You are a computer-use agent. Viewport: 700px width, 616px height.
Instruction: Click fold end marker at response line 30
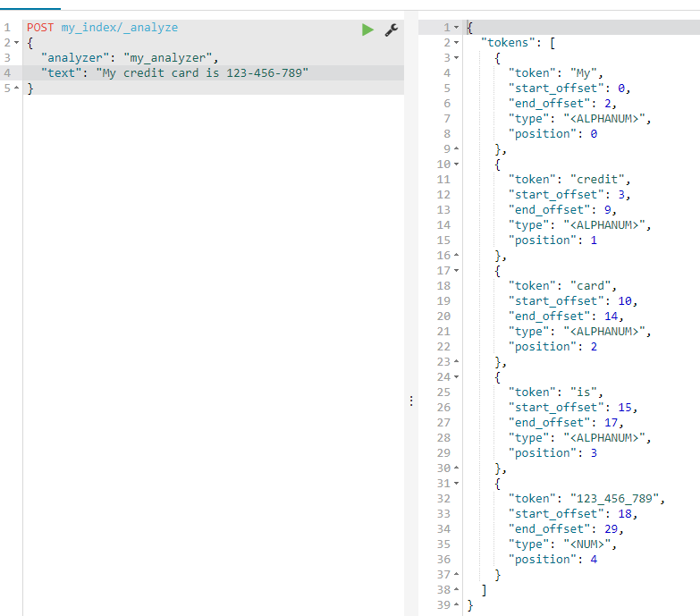(x=456, y=468)
